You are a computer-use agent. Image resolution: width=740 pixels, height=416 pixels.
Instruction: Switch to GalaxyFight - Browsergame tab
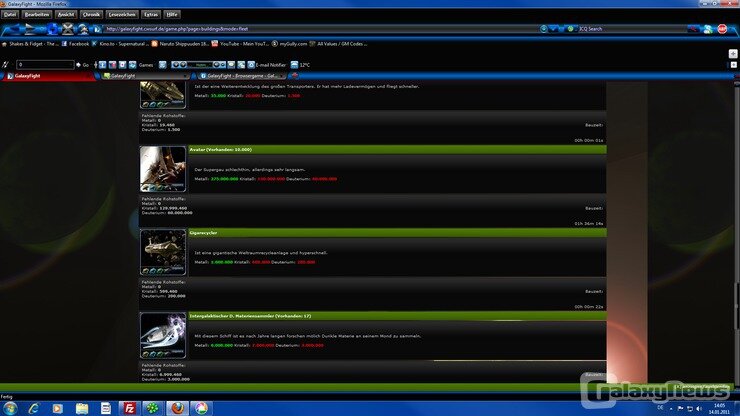click(x=242, y=76)
